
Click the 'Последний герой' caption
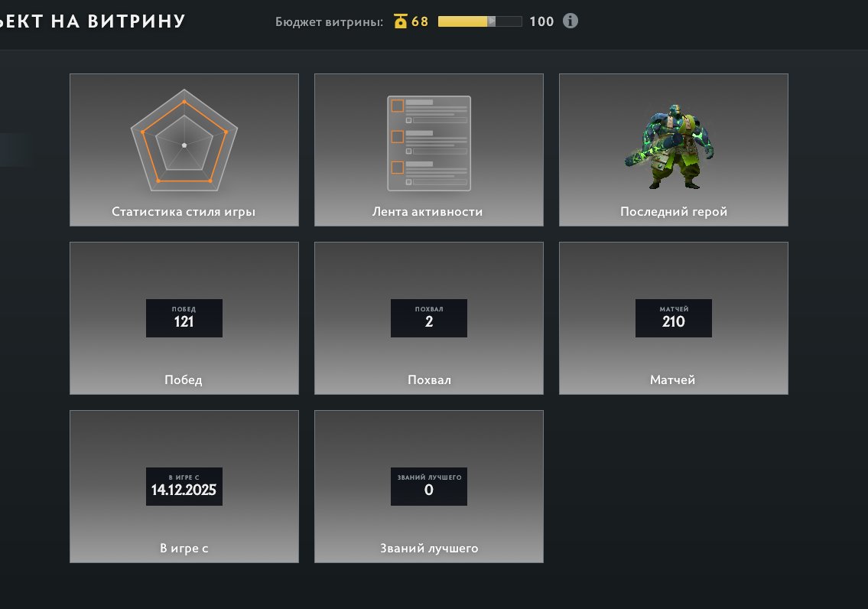(674, 212)
